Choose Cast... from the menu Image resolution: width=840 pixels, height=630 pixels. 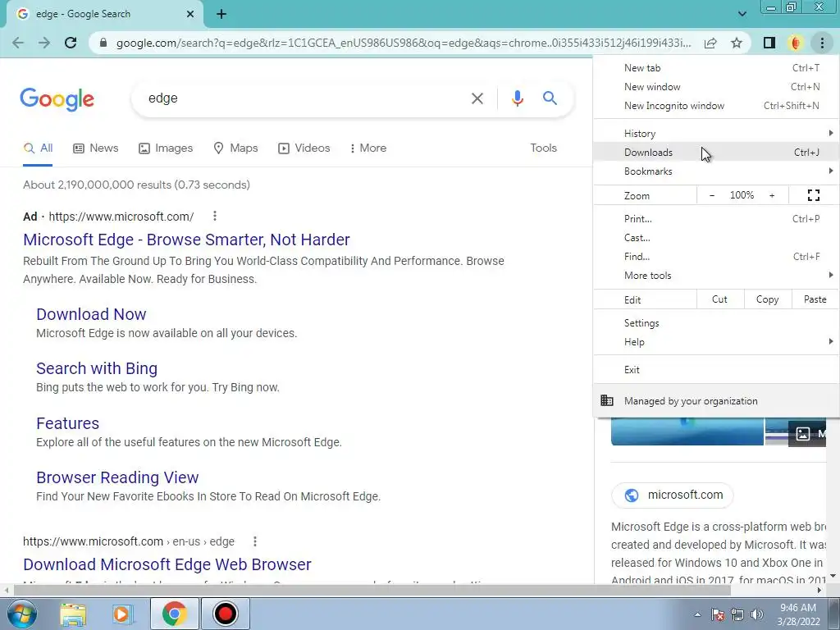(x=716, y=238)
